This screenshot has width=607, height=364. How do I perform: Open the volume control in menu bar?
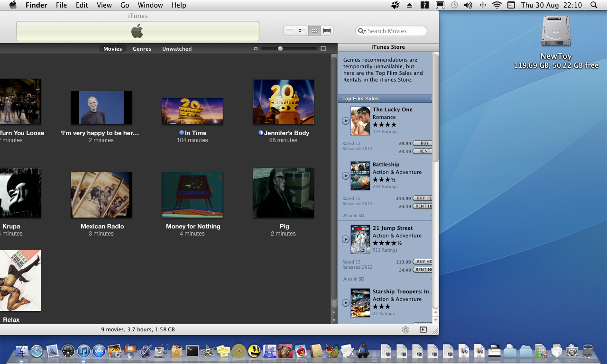coord(468,5)
